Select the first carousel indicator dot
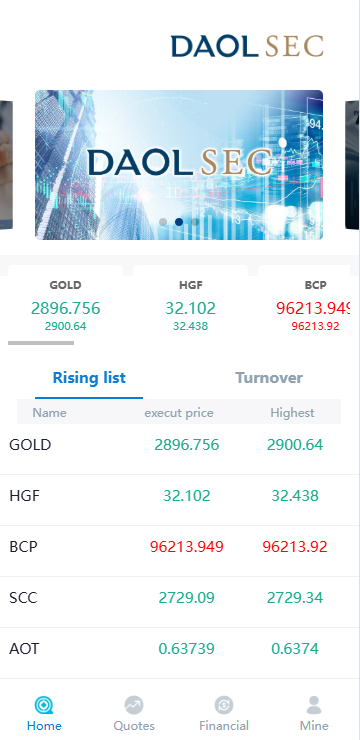The height and width of the screenshot is (740, 360). click(163, 222)
